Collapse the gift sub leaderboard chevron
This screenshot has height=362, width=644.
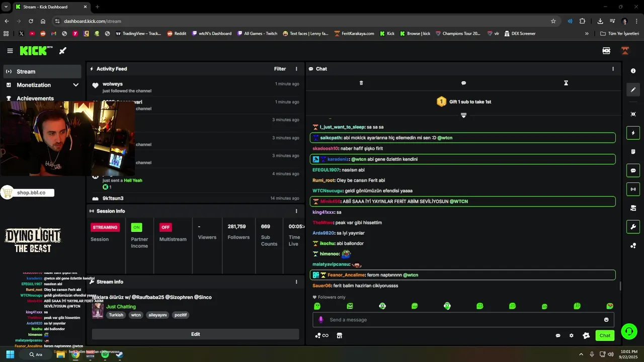click(463, 115)
